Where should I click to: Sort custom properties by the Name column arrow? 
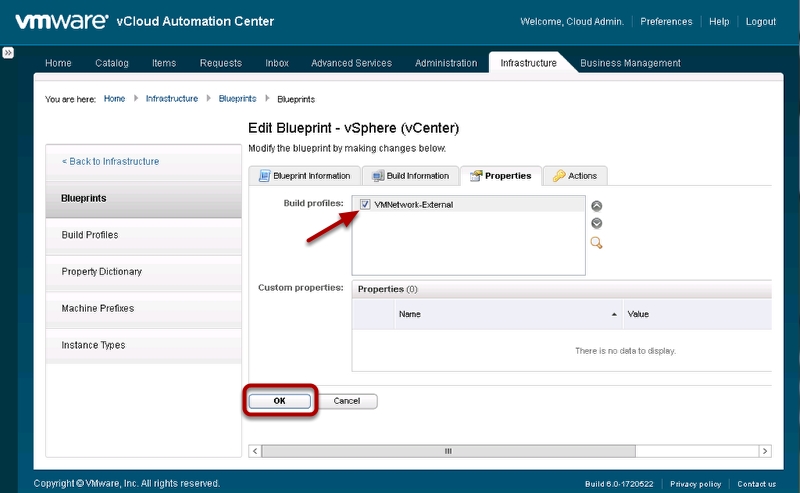614,314
